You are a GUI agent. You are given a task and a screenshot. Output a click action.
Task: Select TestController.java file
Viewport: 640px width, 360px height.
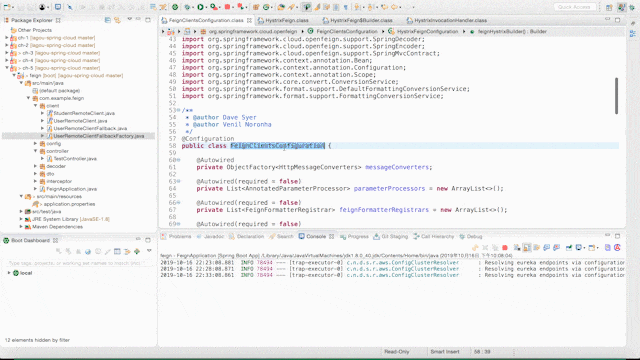coord(75,158)
